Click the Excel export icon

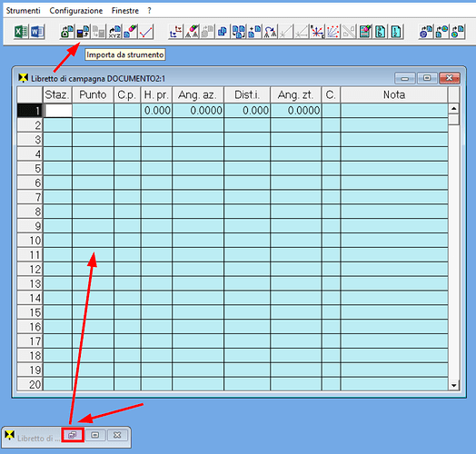21,32
